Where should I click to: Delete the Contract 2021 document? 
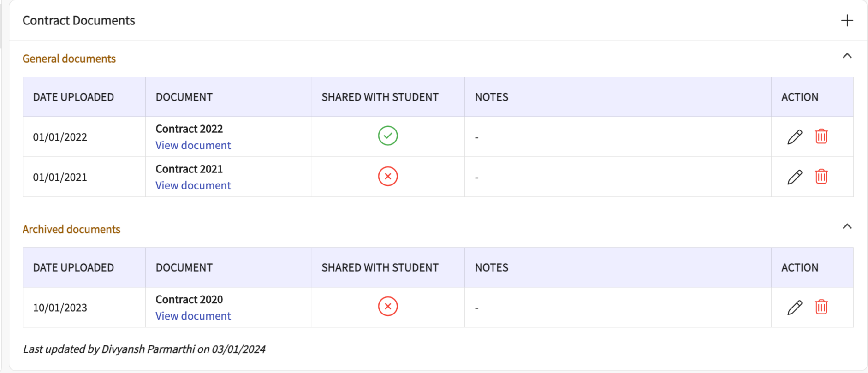click(821, 177)
